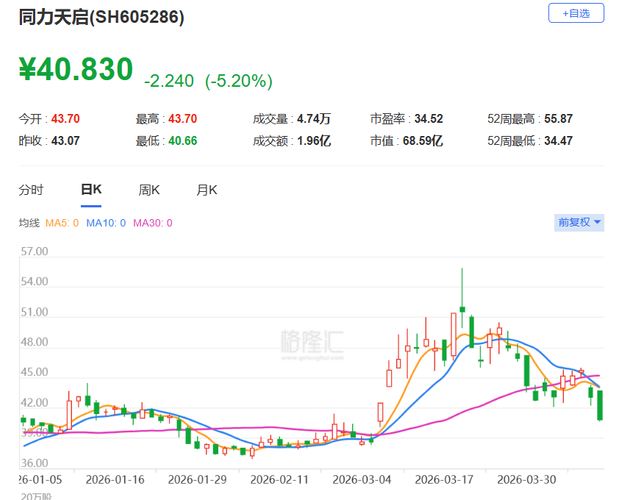630x500 pixels.
Task: Click the stock title 同力天启(SH605286)
Action: tap(101, 17)
